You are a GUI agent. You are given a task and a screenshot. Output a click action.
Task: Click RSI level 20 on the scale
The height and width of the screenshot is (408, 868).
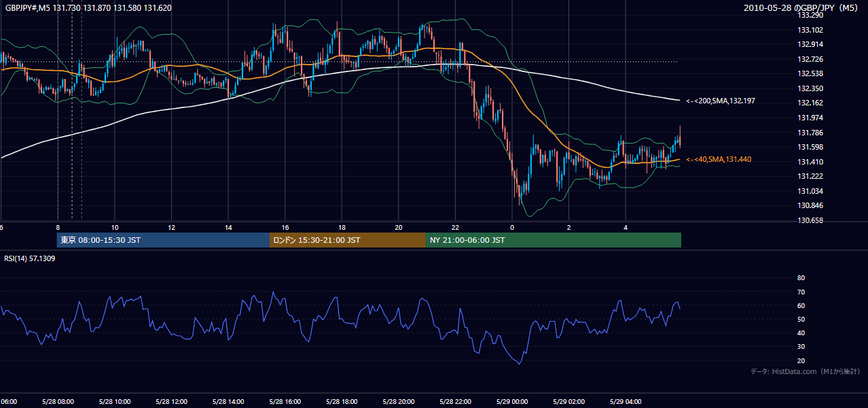801,360
